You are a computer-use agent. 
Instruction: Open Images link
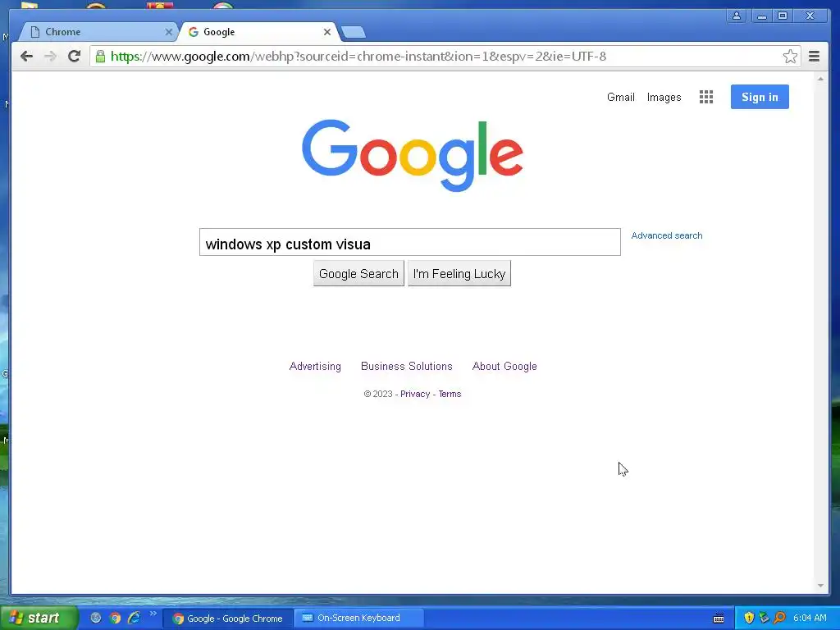(x=664, y=97)
